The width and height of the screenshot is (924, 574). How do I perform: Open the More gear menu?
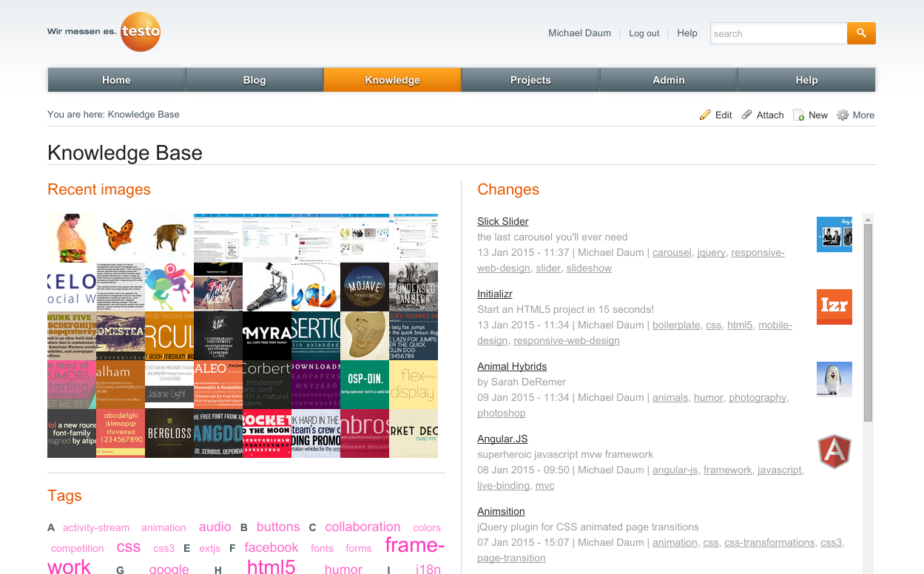[843, 115]
